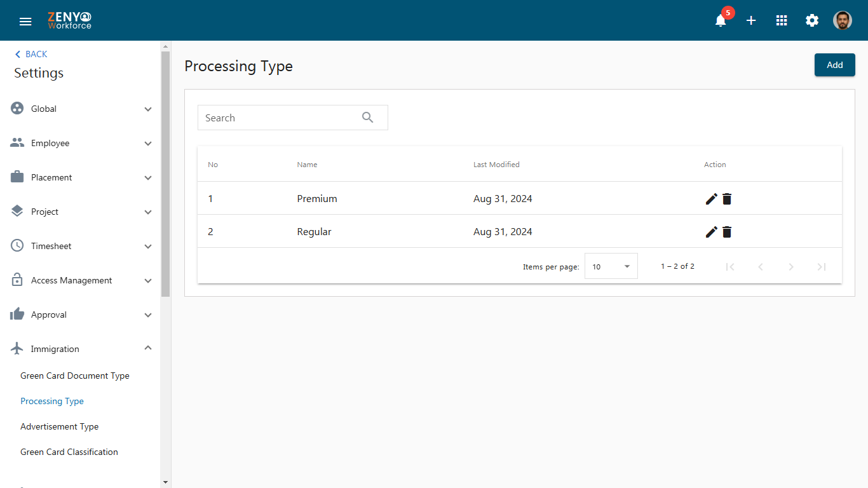The width and height of the screenshot is (868, 488).
Task: Open Advertisement Type settings
Action: pos(60,426)
